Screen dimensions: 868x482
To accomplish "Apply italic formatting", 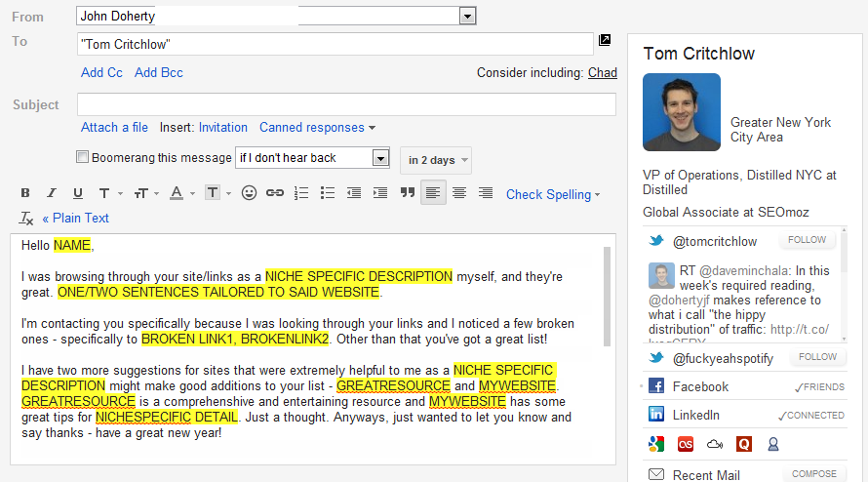I will click(x=52, y=193).
